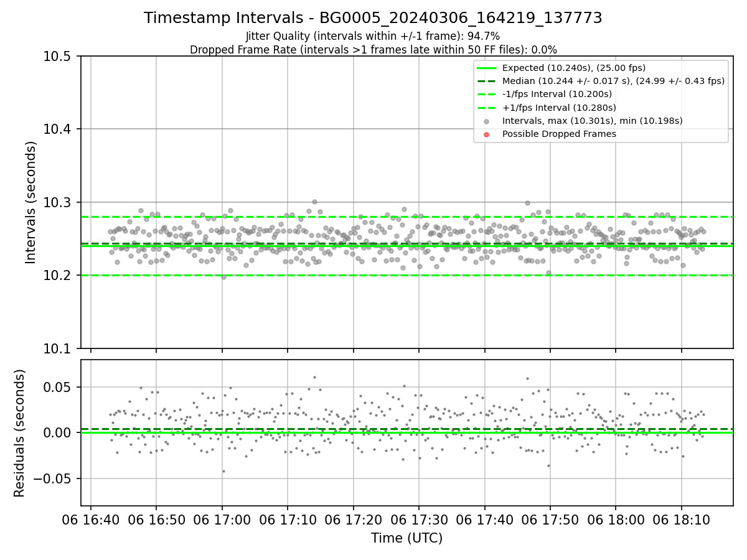
Task: Click the gray dot marker in the legend
Action: point(487,121)
